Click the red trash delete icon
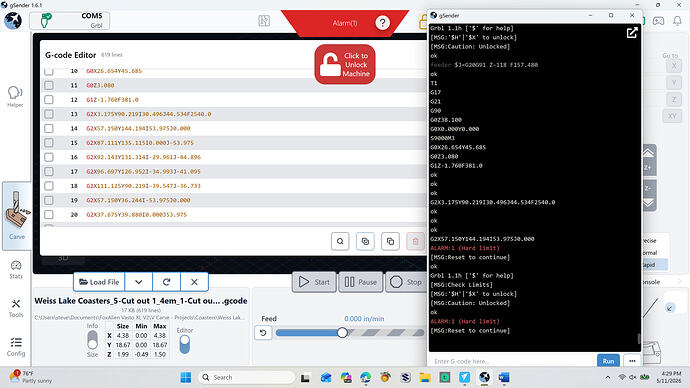The width and height of the screenshot is (690, 388). pos(415,241)
